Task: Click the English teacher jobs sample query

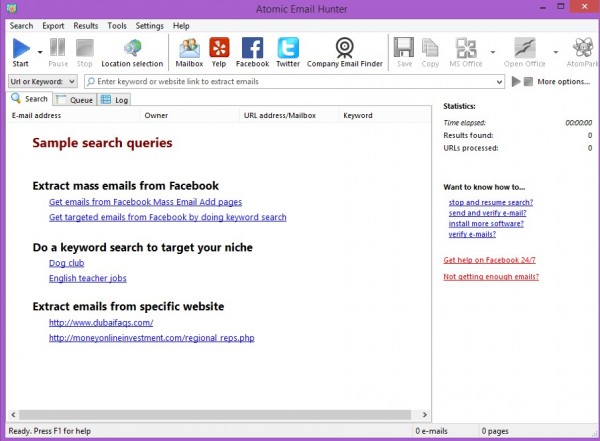Action: pos(88,278)
